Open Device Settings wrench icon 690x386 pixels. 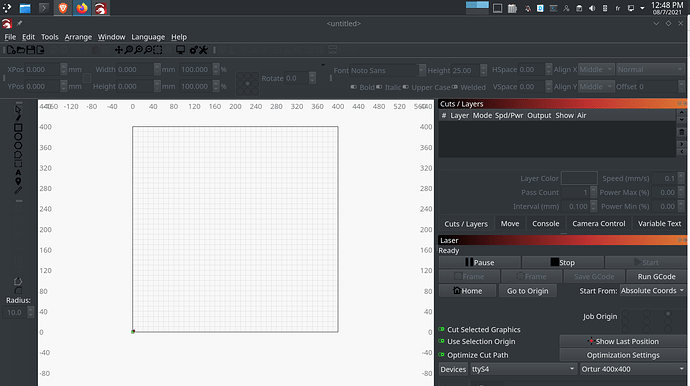pos(203,50)
